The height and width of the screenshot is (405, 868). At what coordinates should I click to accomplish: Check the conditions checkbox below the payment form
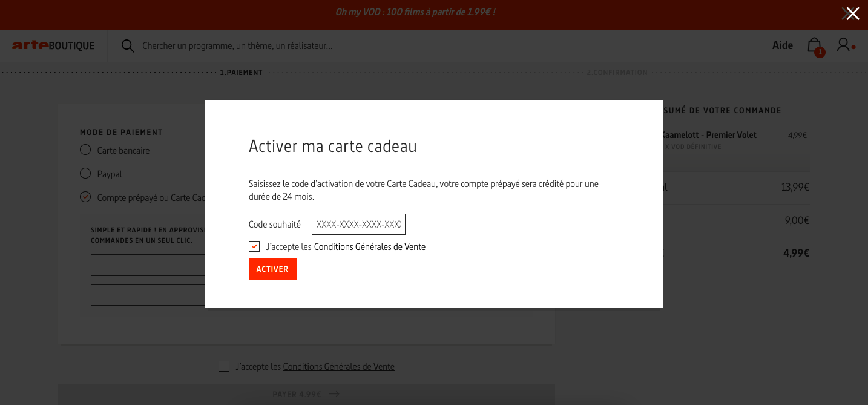coord(224,366)
